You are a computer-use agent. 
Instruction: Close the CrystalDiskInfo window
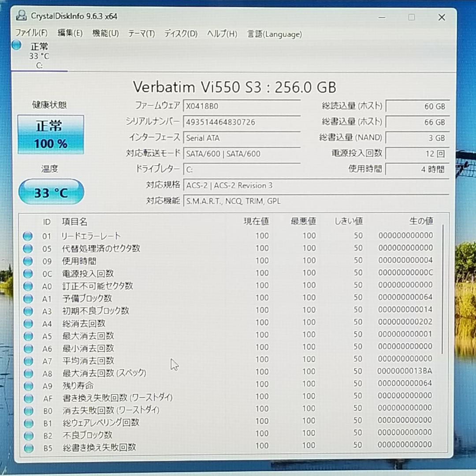[442, 17]
